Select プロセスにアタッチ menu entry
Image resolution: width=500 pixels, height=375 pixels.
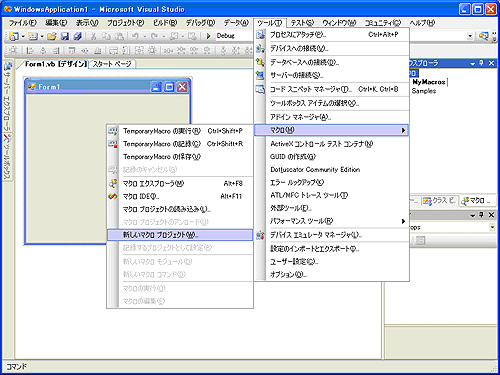pyautogui.click(x=332, y=34)
